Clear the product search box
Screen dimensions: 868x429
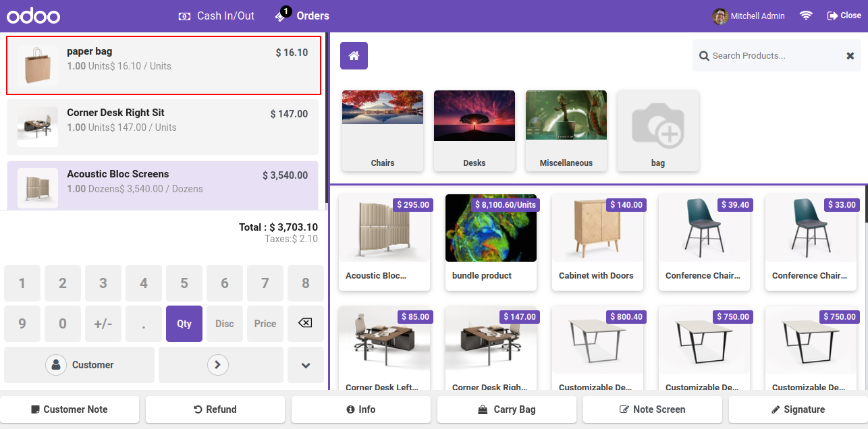(850, 56)
